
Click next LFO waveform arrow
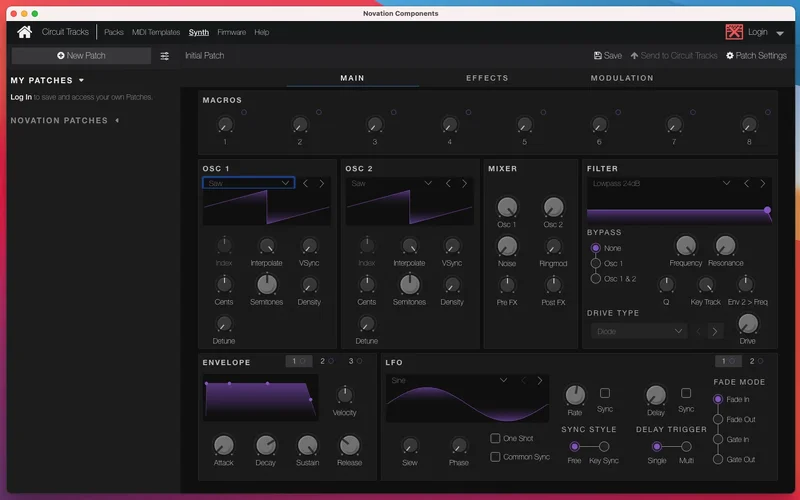[540, 380]
